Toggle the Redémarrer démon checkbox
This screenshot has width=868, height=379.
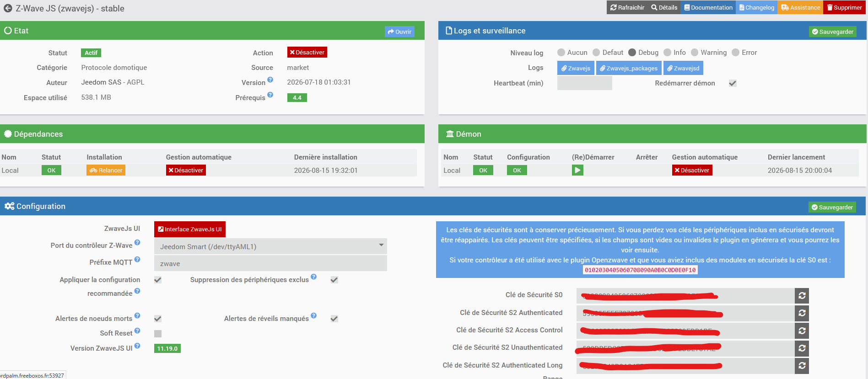coord(733,83)
